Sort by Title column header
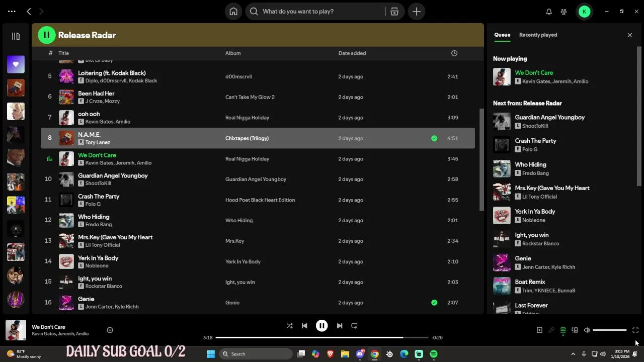The image size is (644, 362). pyautogui.click(x=63, y=53)
